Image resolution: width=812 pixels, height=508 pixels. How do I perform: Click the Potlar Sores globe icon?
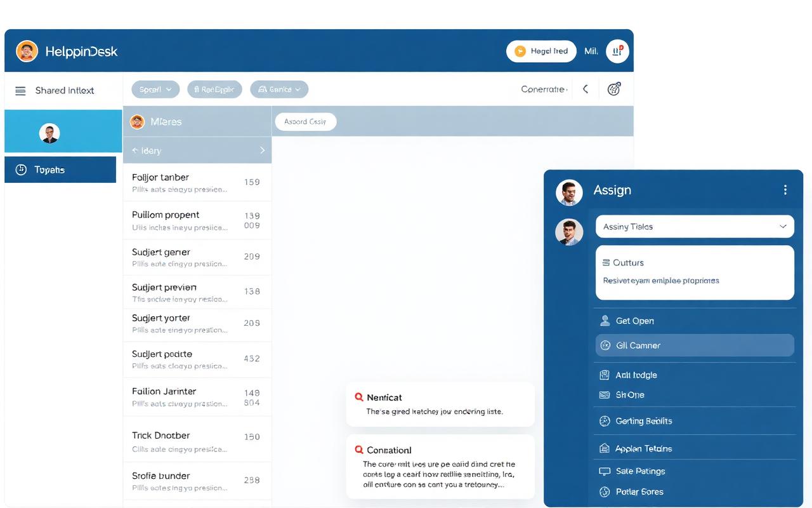click(x=606, y=491)
